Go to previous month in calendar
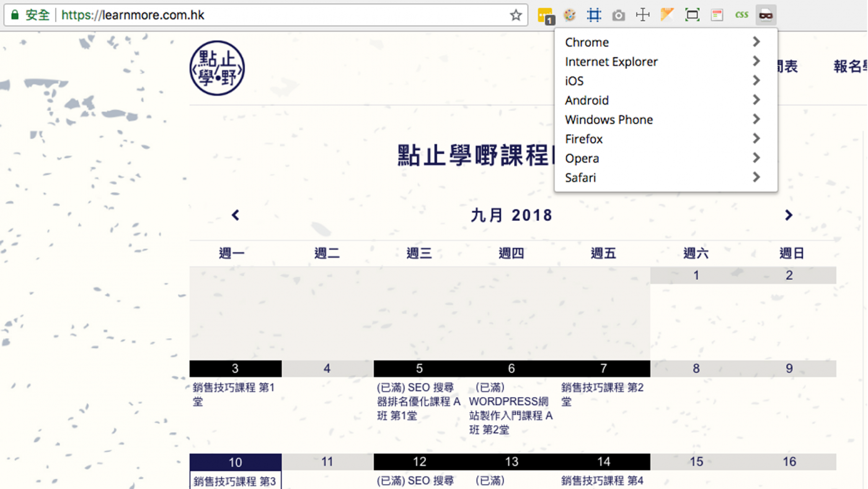The image size is (868, 489). point(236,215)
